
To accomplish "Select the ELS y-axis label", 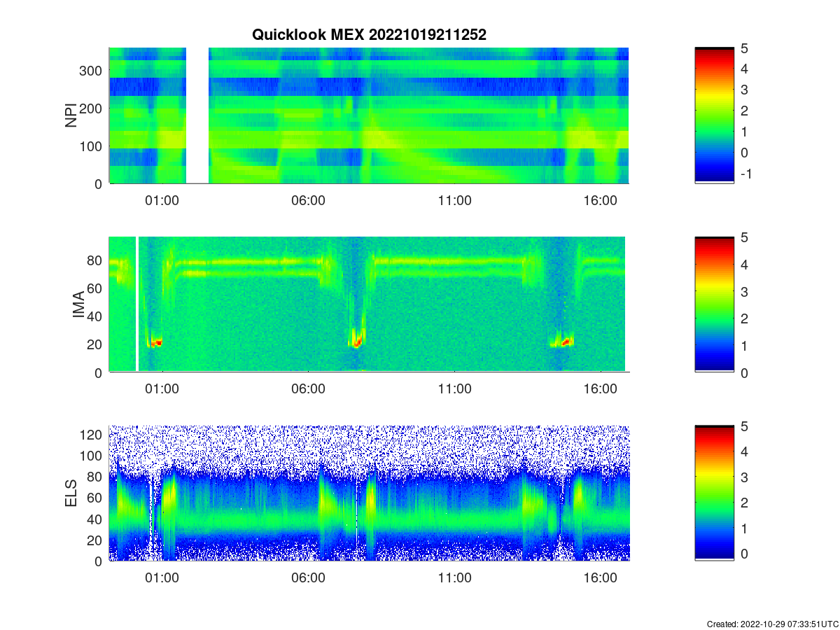I will coord(71,493).
